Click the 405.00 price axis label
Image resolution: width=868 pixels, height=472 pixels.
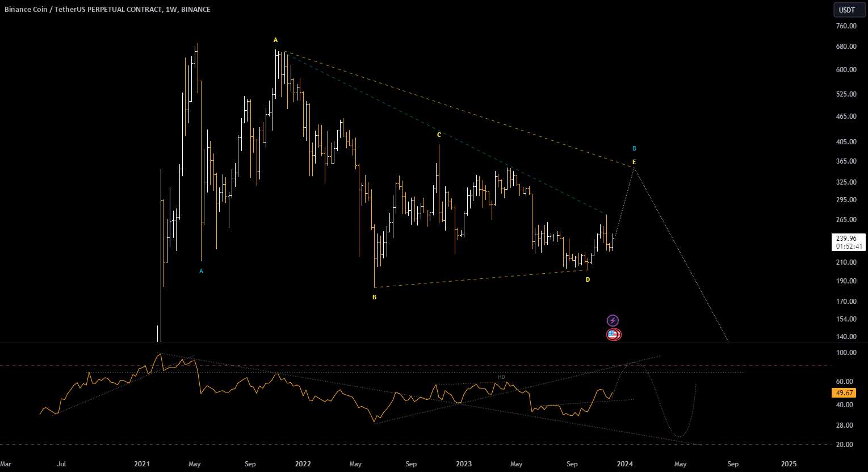click(846, 142)
